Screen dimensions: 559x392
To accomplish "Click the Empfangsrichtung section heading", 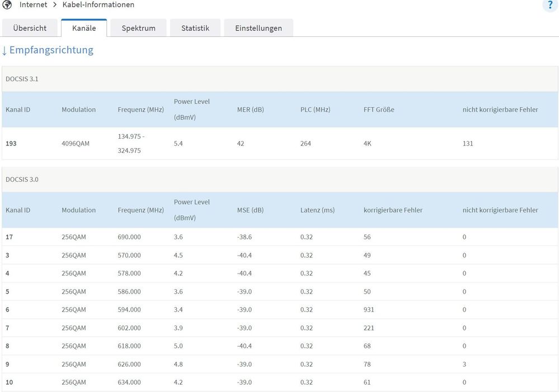I will click(x=51, y=50).
